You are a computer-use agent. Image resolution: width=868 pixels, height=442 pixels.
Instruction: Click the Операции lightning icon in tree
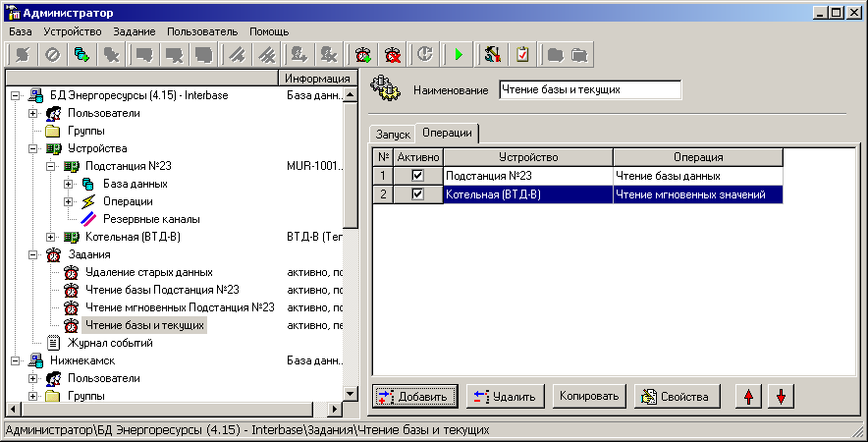coord(88,201)
